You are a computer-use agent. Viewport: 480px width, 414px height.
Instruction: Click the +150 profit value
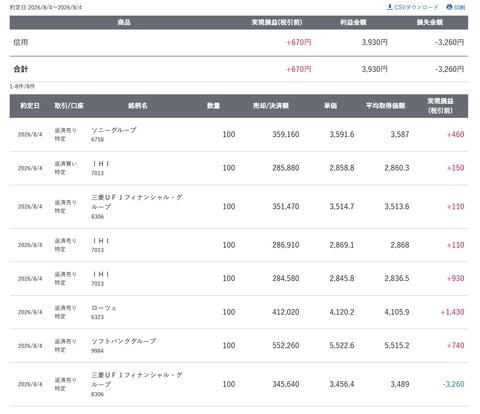tap(455, 168)
